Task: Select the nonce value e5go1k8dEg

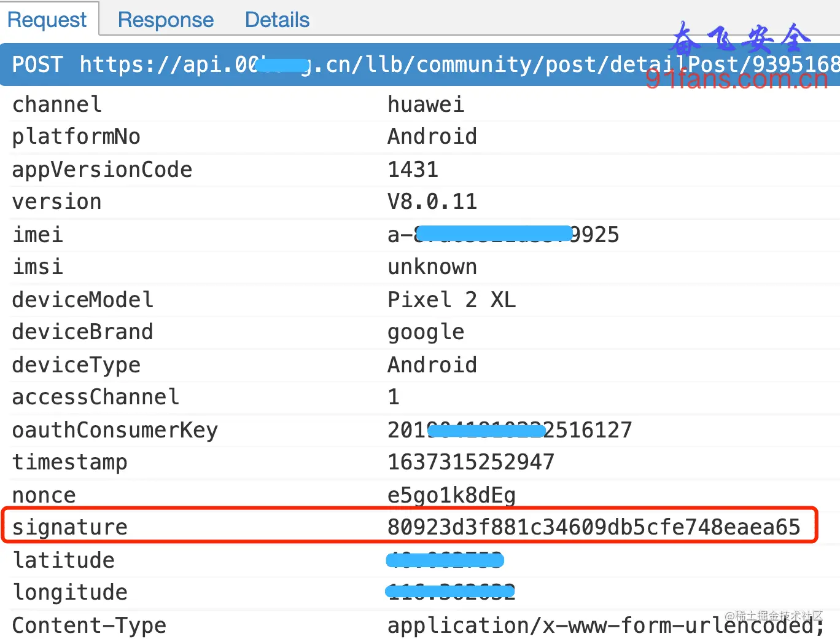Action: point(451,495)
